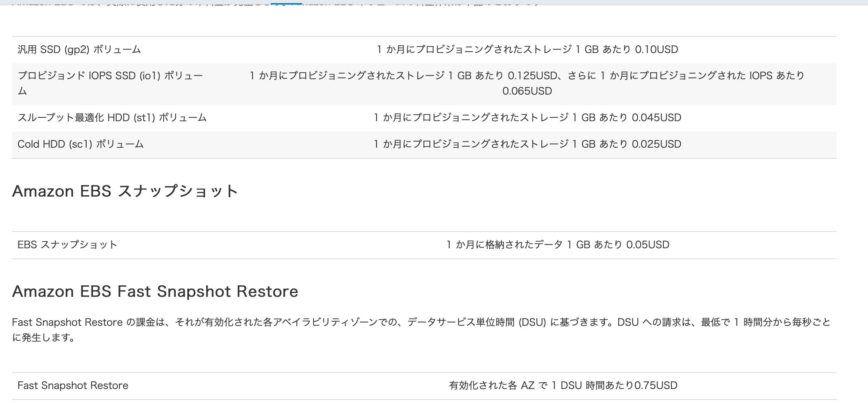868x403 pixels.
Task: Select 'スループット最適化 HDD (st1) ボリューム' cell
Action: click(112, 118)
